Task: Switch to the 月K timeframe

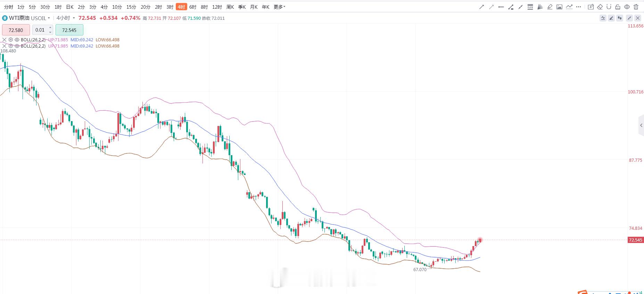Action: tap(254, 7)
